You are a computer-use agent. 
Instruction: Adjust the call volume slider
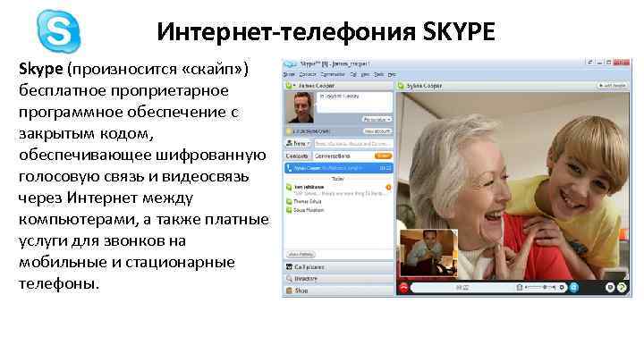[x=540, y=288]
